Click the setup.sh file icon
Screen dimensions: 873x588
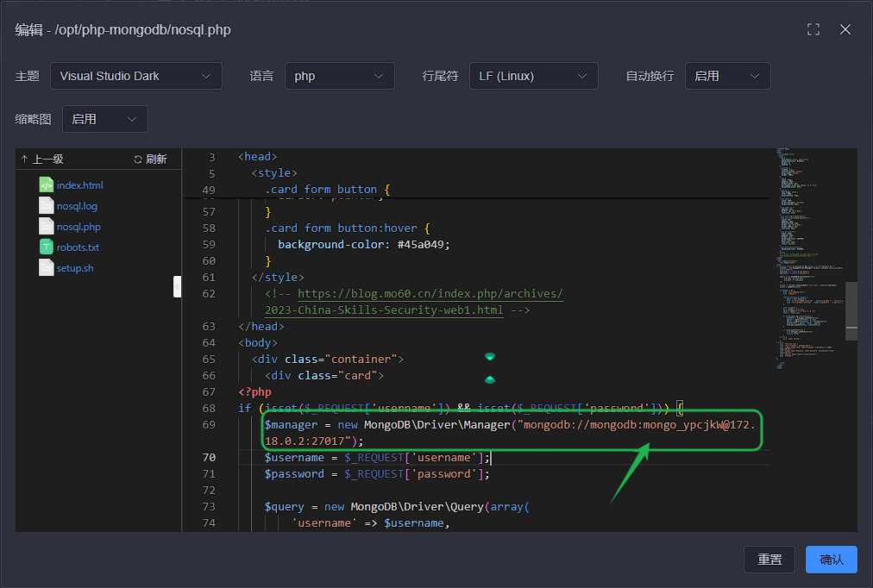pos(47,268)
